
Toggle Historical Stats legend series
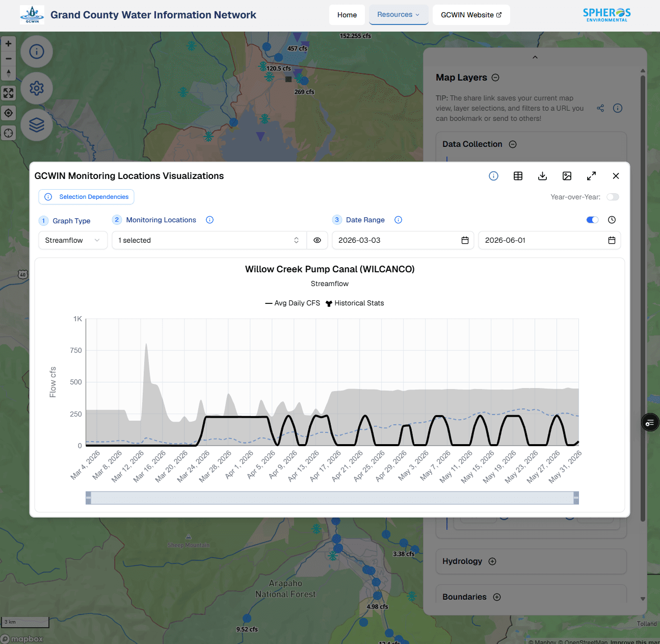point(355,303)
